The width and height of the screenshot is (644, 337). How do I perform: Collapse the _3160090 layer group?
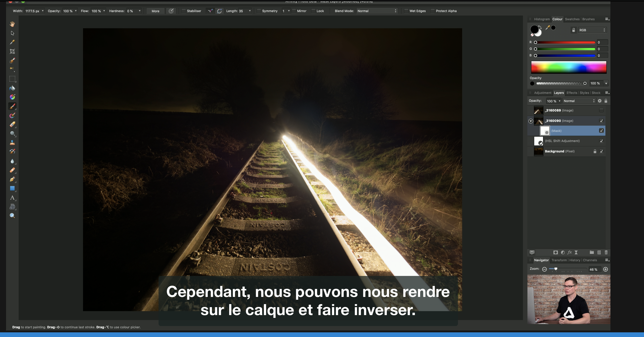click(531, 121)
